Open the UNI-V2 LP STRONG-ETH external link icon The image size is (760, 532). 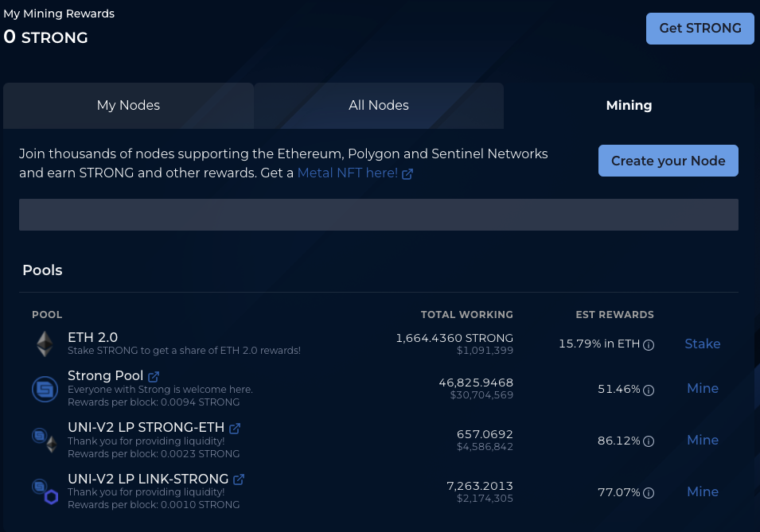[235, 429]
